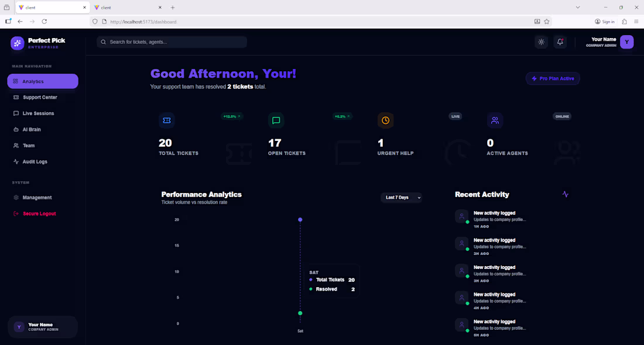Click the purple Total Tickets chart point

[300, 220]
